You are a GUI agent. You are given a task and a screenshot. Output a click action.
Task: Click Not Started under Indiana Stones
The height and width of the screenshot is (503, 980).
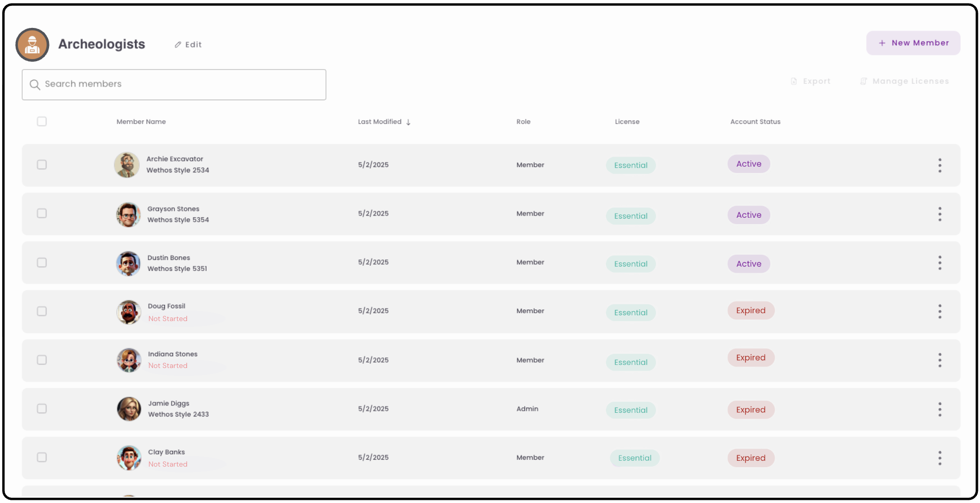168,366
